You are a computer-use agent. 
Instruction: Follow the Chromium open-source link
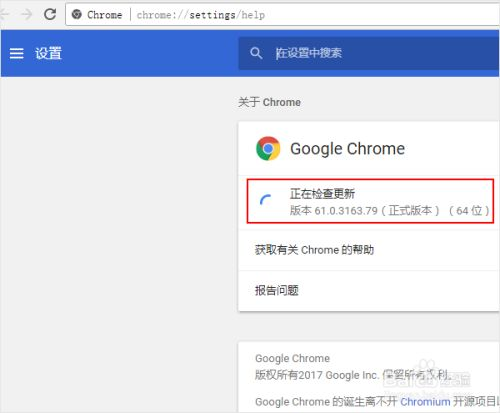click(x=425, y=402)
